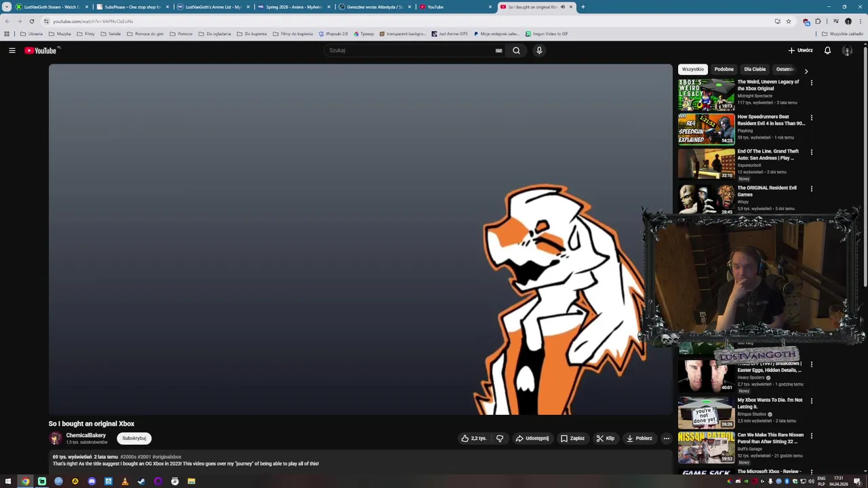
Task: Open a new browser tab with plus
Action: click(x=583, y=7)
